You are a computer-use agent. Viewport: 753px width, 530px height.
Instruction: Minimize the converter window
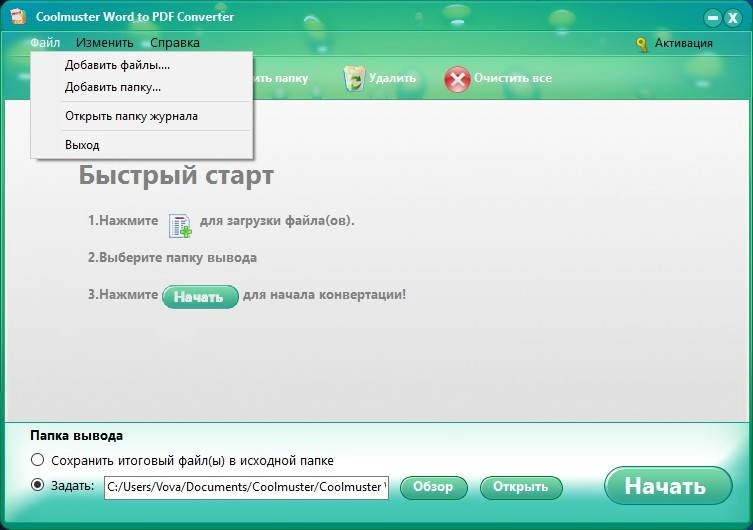(713, 18)
